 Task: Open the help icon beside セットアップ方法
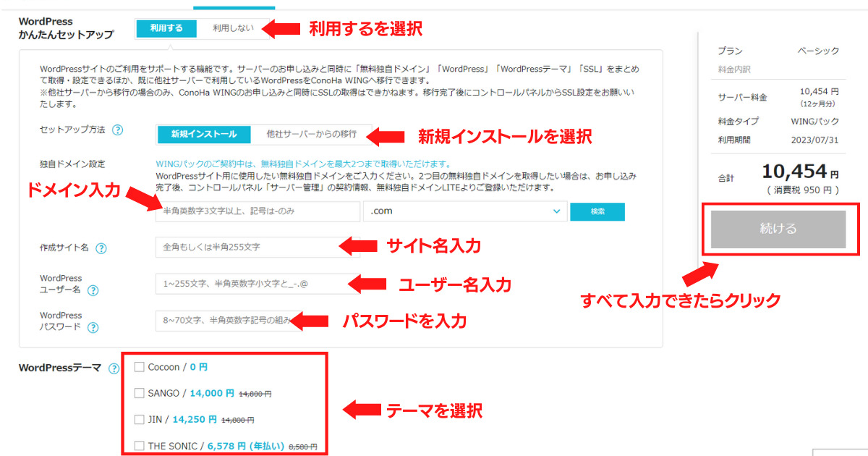[x=117, y=130]
